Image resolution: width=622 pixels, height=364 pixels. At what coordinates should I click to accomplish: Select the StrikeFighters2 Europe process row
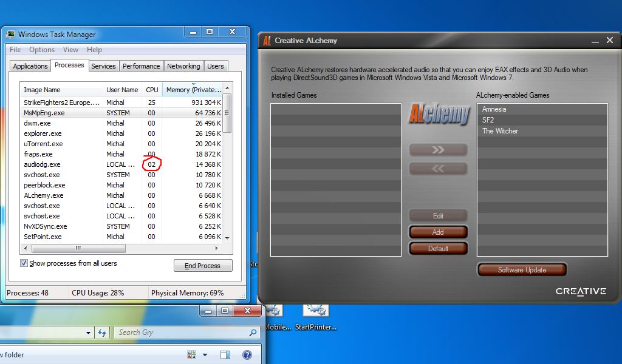121,102
